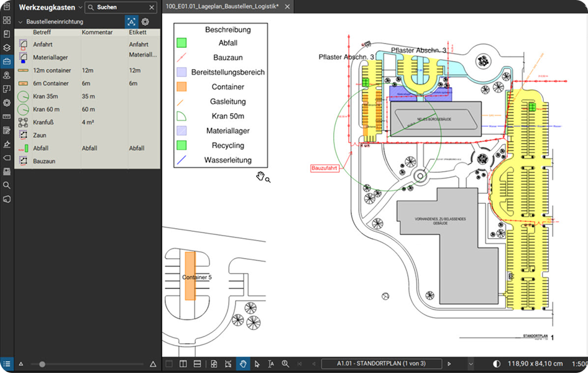Image resolution: width=588 pixels, height=373 pixels.
Task: Click the '4 m²' comment cell
Action: pyautogui.click(x=88, y=122)
